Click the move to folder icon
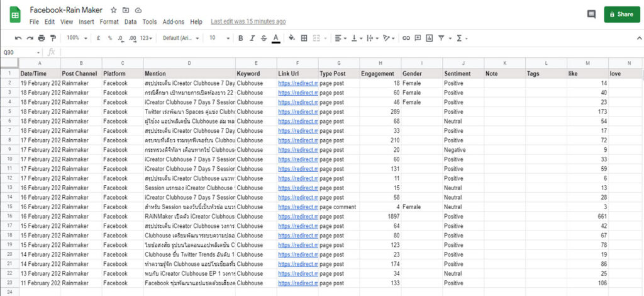Image resolution: width=644 pixels, height=296 pixels. pos(126,10)
